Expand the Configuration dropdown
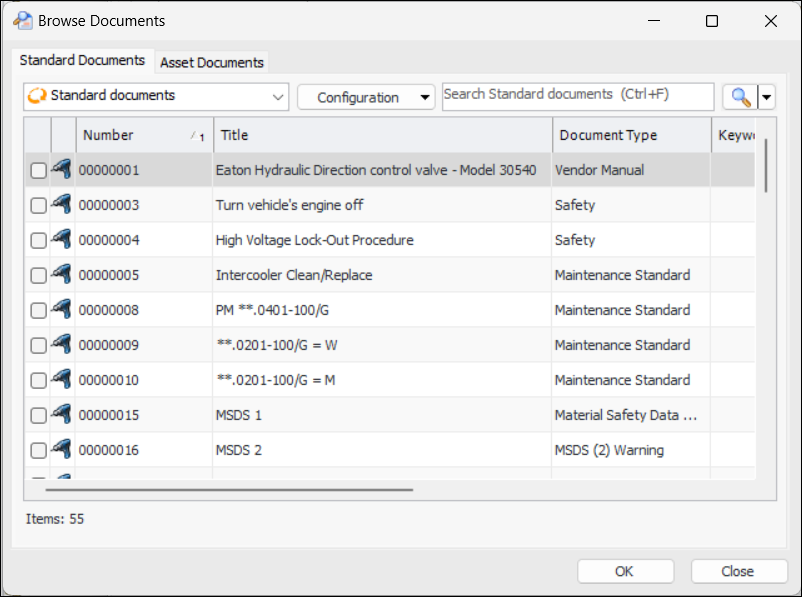This screenshot has width=802, height=597. (x=366, y=97)
